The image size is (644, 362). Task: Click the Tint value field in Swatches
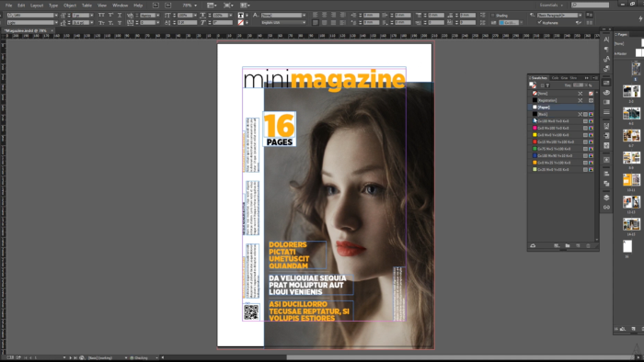point(579,85)
